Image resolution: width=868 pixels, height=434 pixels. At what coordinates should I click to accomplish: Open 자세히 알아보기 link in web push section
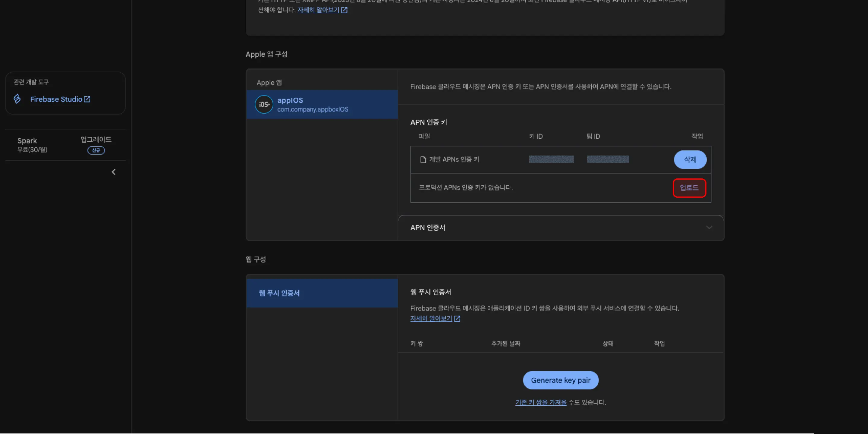pos(431,319)
